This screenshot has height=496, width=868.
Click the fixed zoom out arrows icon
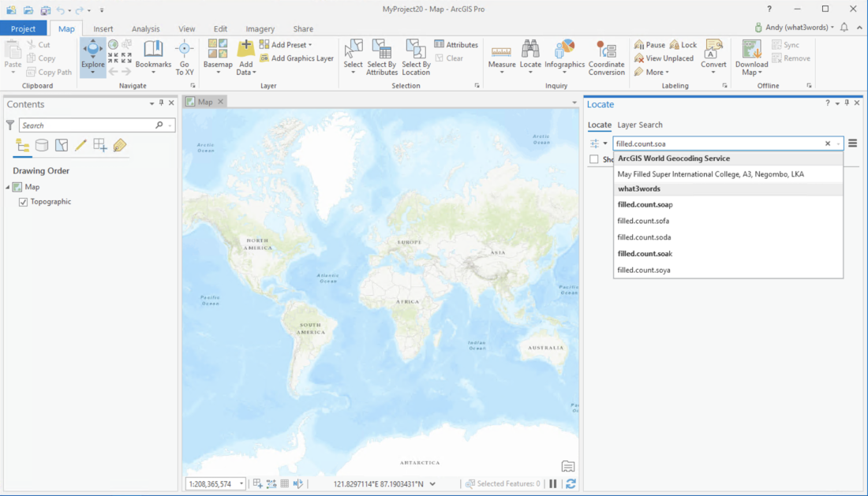coord(127,58)
